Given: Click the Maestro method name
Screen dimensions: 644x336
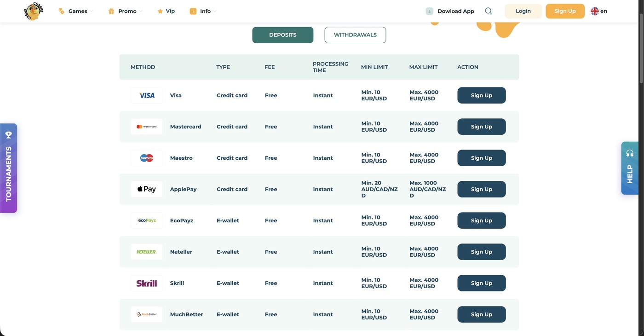Looking at the screenshot, I should tap(181, 158).
